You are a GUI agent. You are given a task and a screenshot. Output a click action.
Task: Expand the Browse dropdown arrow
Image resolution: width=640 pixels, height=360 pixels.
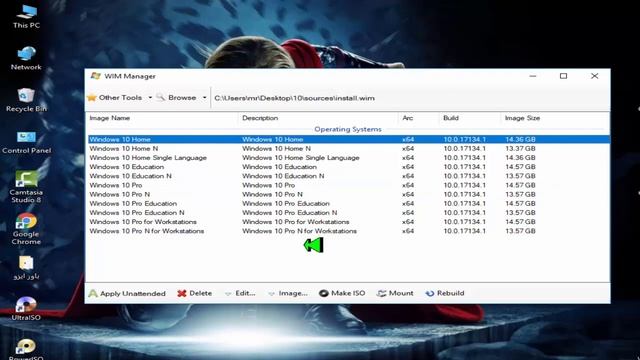coord(204,98)
